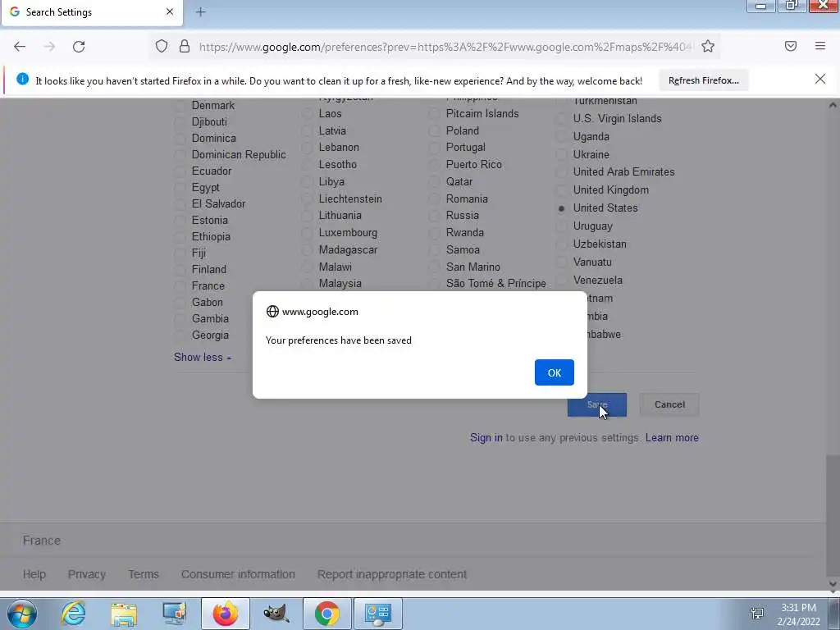Open the Privacy footer link
This screenshot has height=630, width=840.
(86, 574)
